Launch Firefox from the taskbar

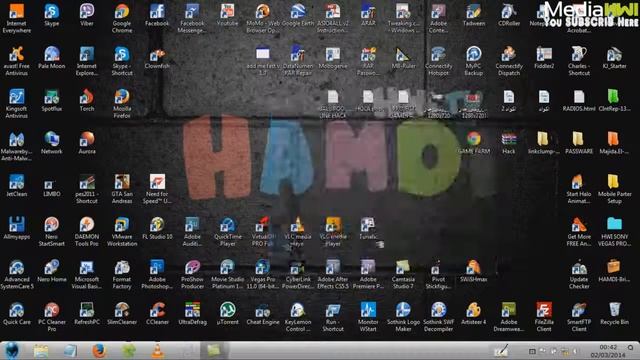pos(99,351)
